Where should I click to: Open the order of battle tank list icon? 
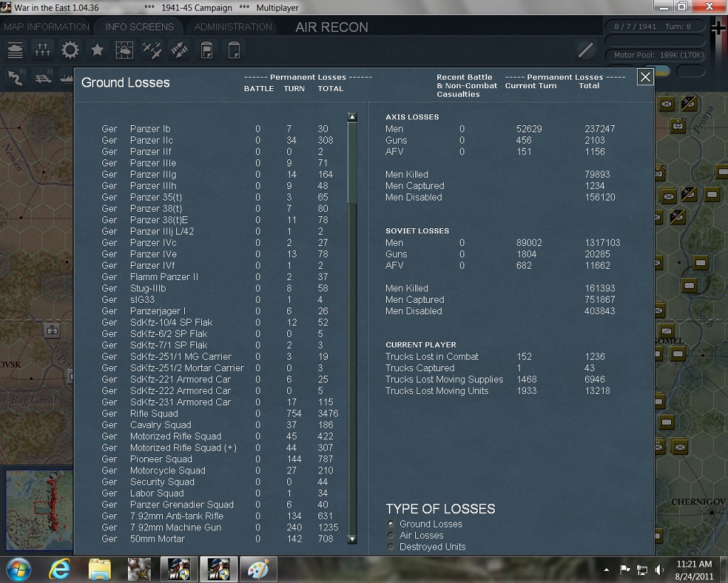[x=16, y=50]
